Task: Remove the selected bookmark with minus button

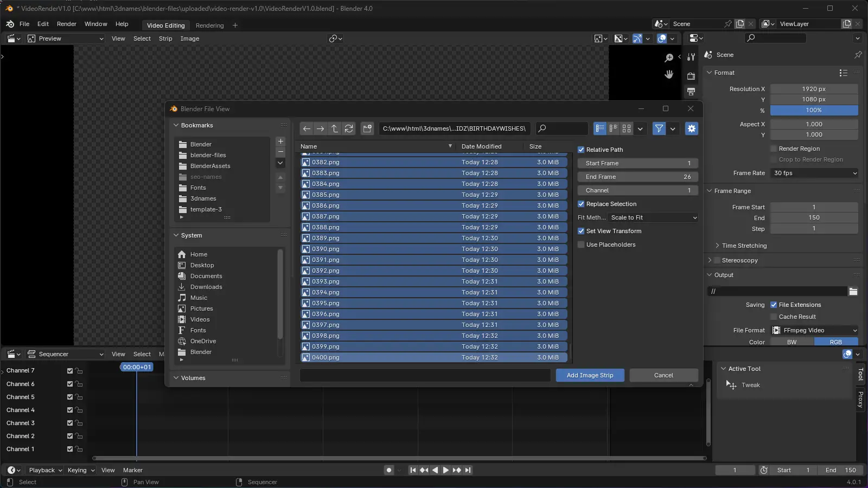Action: click(x=280, y=152)
